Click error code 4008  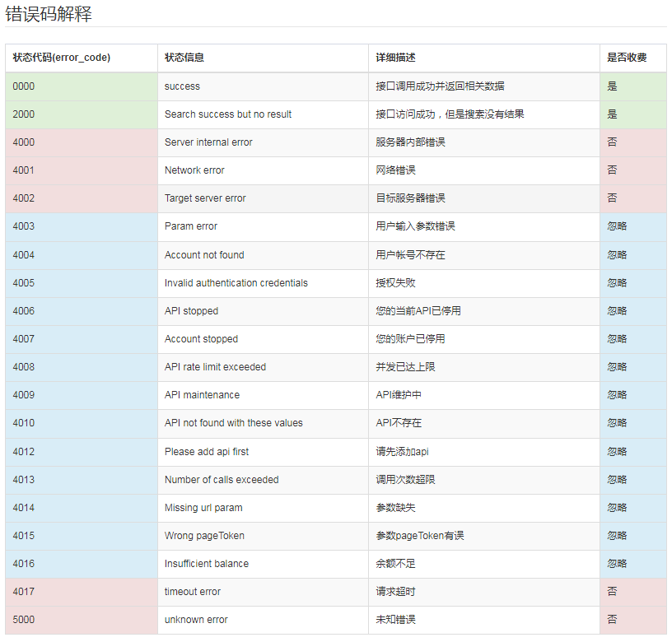point(24,367)
